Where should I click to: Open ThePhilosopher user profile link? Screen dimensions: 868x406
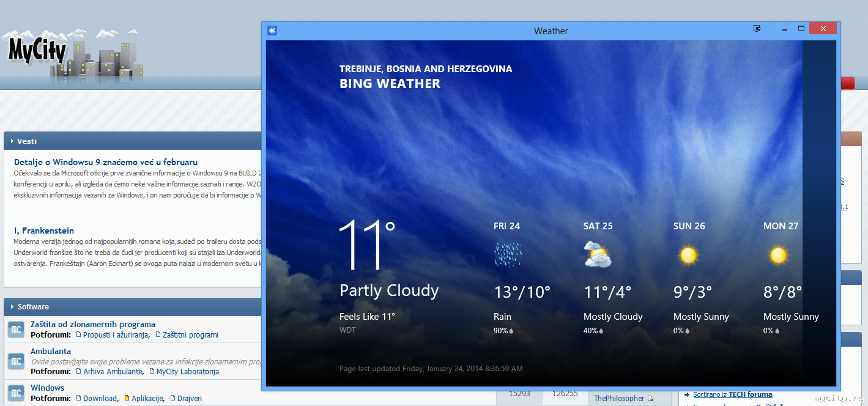[619, 398]
